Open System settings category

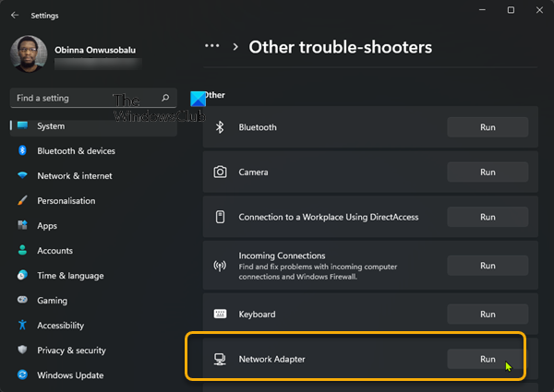coord(51,126)
